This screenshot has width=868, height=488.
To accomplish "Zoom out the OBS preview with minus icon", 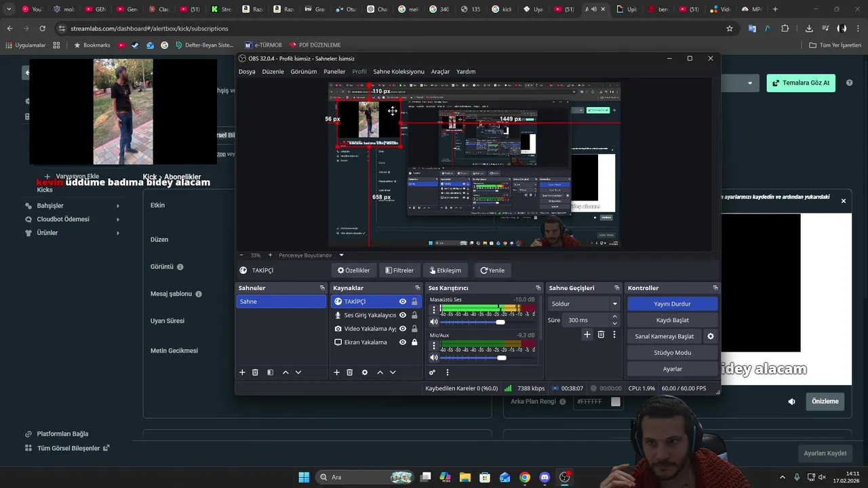I will [x=241, y=255].
